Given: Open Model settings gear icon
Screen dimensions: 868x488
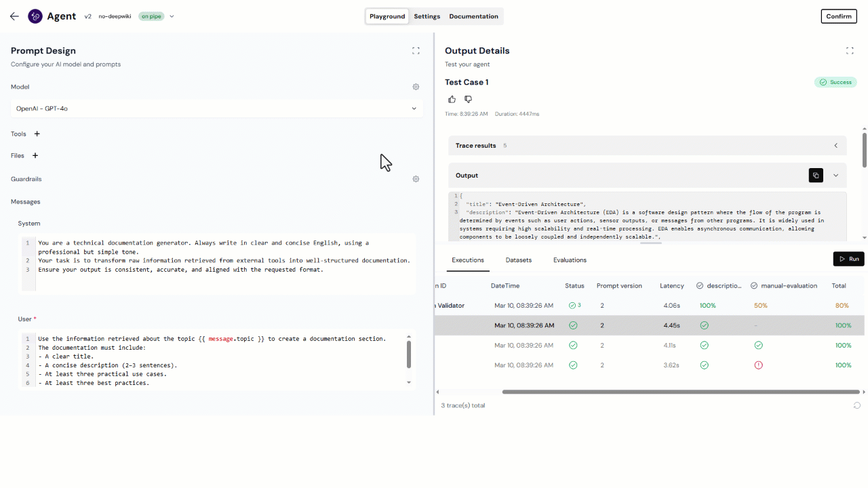Looking at the screenshot, I should pyautogui.click(x=416, y=87).
